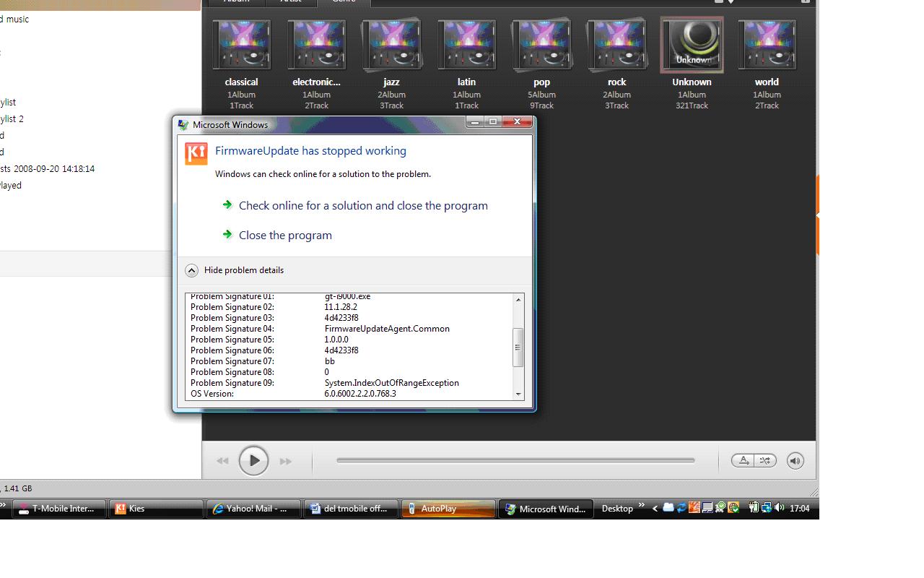Switch to Yahoo! Mail taskbar button
This screenshot has width=924, height=578.
[x=254, y=509]
